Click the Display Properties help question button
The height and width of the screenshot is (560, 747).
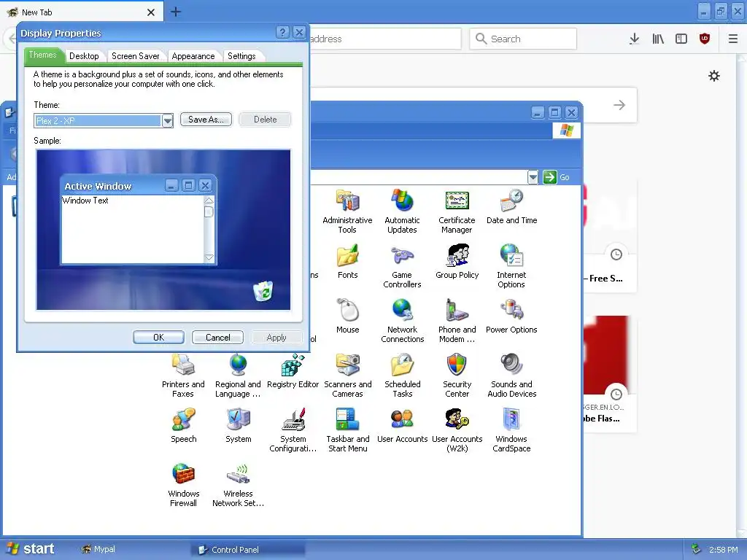tap(282, 32)
